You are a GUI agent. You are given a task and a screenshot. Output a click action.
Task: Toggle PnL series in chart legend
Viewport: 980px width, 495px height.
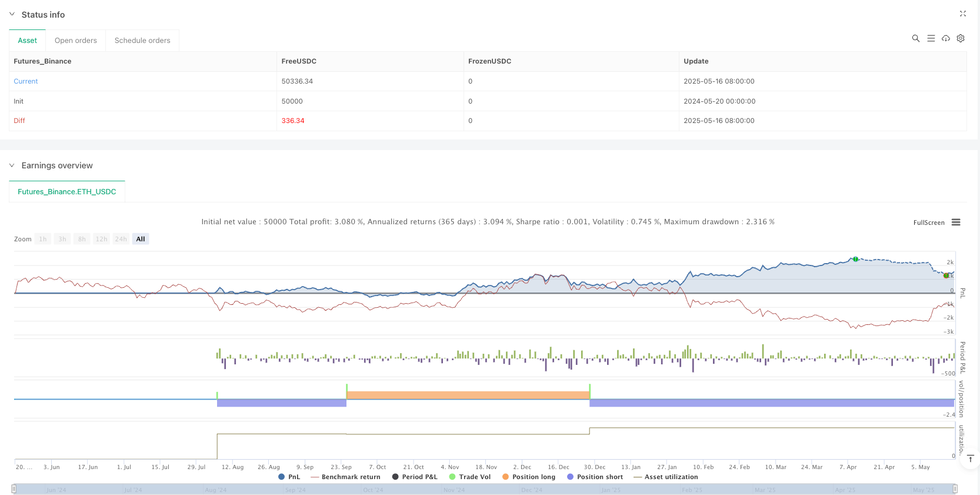coord(289,477)
